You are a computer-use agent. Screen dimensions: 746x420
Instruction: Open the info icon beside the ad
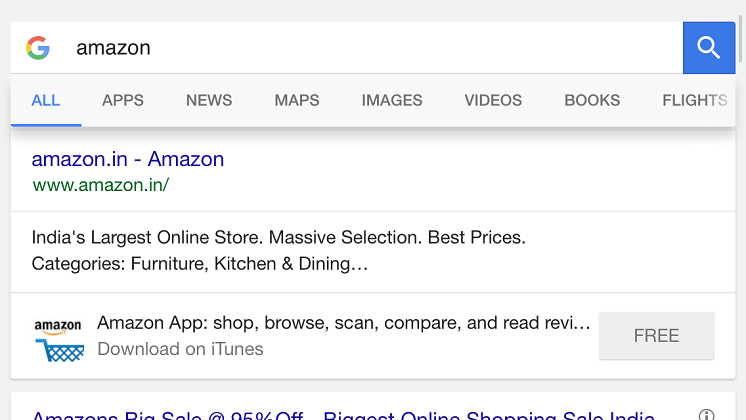707,414
